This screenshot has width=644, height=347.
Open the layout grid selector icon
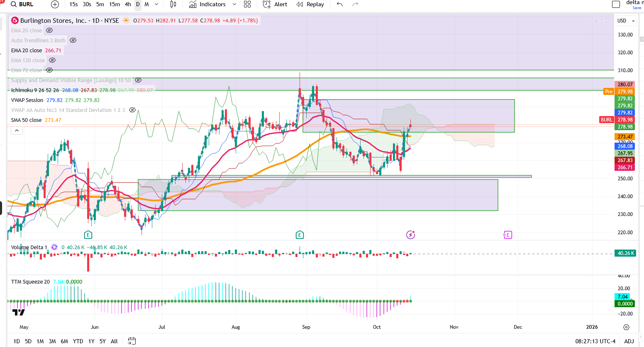(247, 5)
